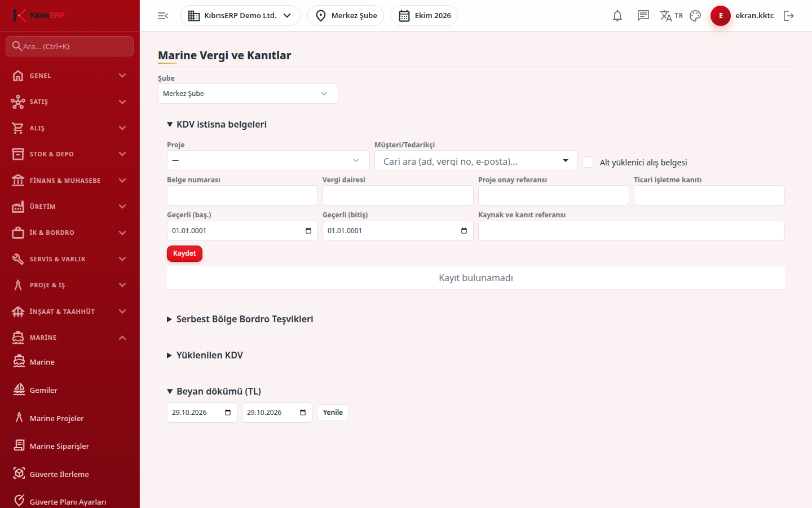Expand the ÜRETİM section
The width and height of the screenshot is (812, 508).
[x=70, y=207]
